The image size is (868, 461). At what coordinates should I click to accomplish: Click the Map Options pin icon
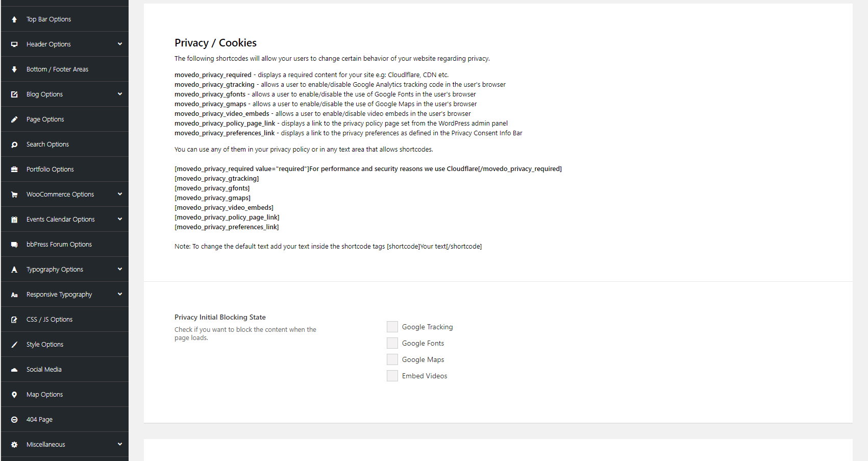click(x=14, y=395)
